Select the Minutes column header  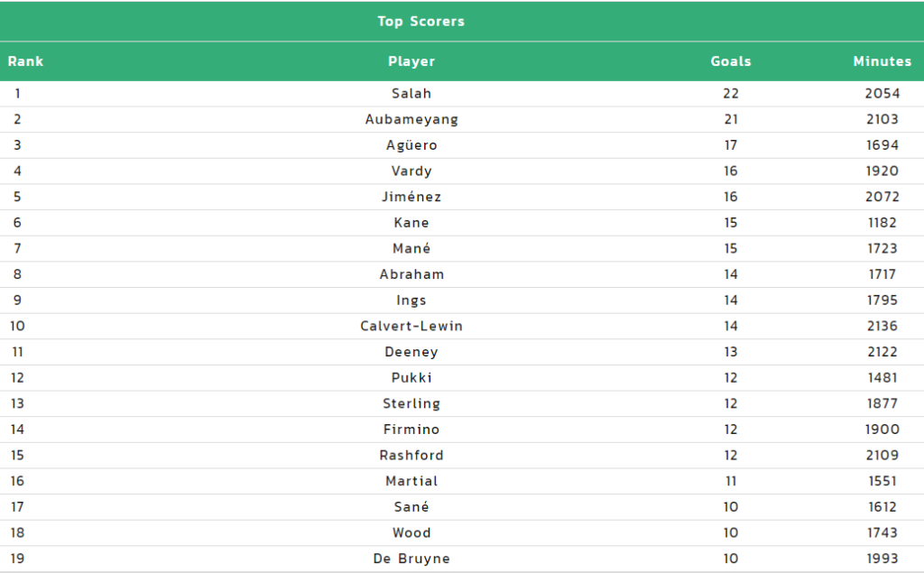[882, 61]
